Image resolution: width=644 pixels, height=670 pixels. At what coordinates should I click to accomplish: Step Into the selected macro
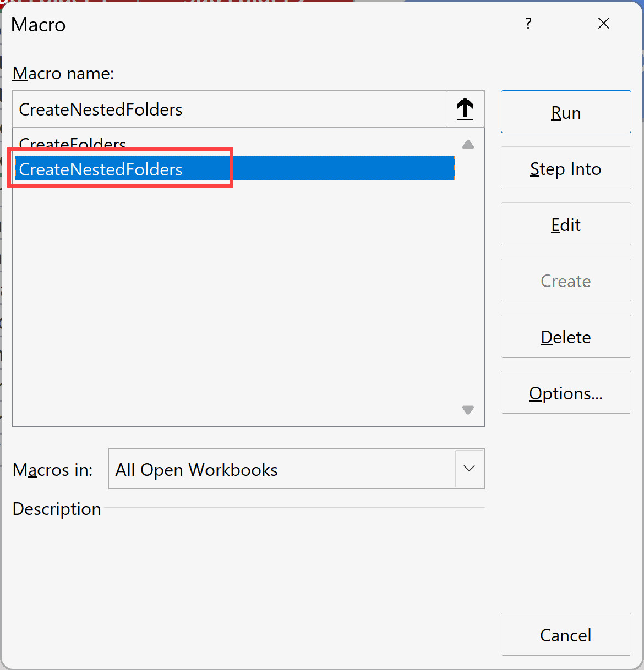[565, 168]
